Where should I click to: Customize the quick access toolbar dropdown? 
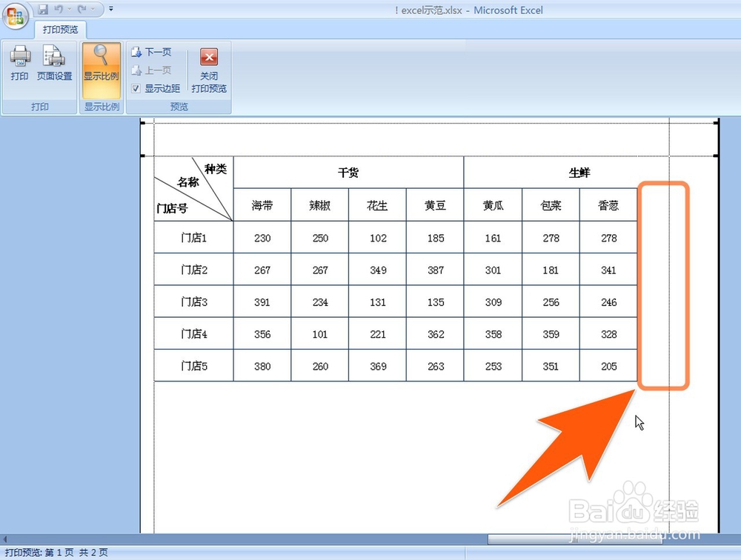[x=111, y=8]
